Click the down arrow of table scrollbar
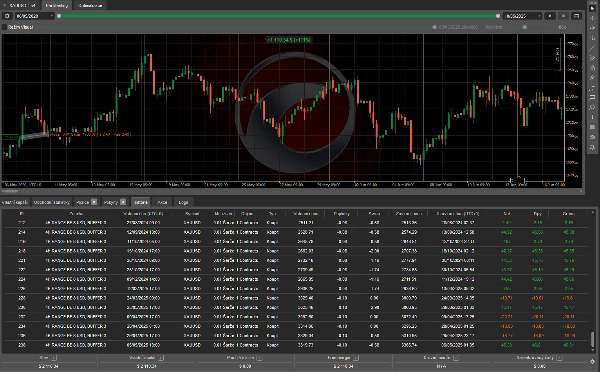The image size is (600, 372). point(593,349)
